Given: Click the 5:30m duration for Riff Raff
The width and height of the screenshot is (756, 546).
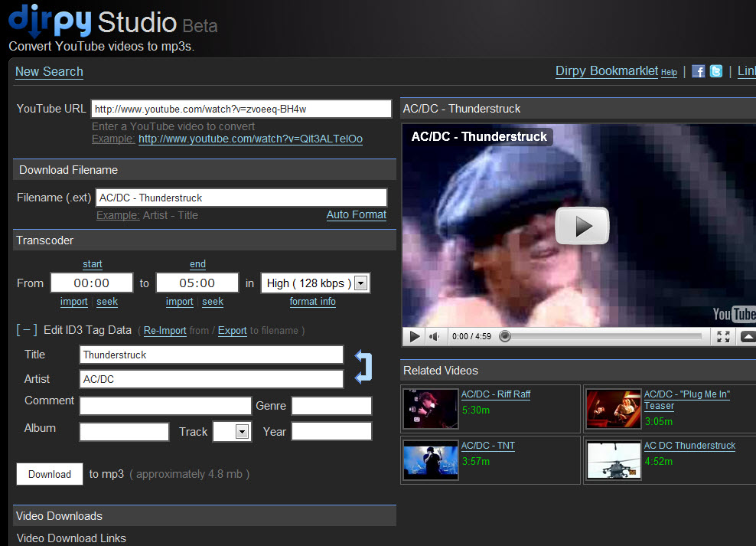Looking at the screenshot, I should [x=476, y=410].
